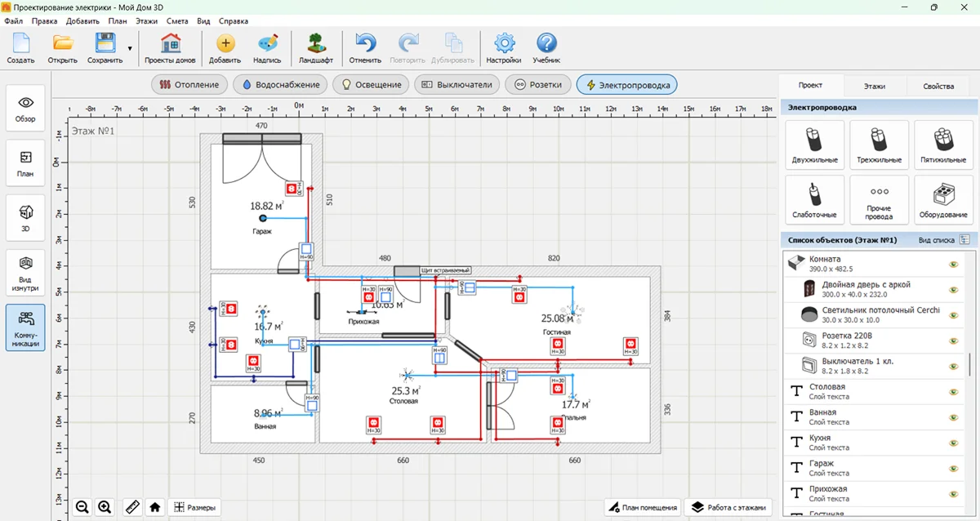Select the Прихожая list item
980x521 pixels.
[x=874, y=493]
